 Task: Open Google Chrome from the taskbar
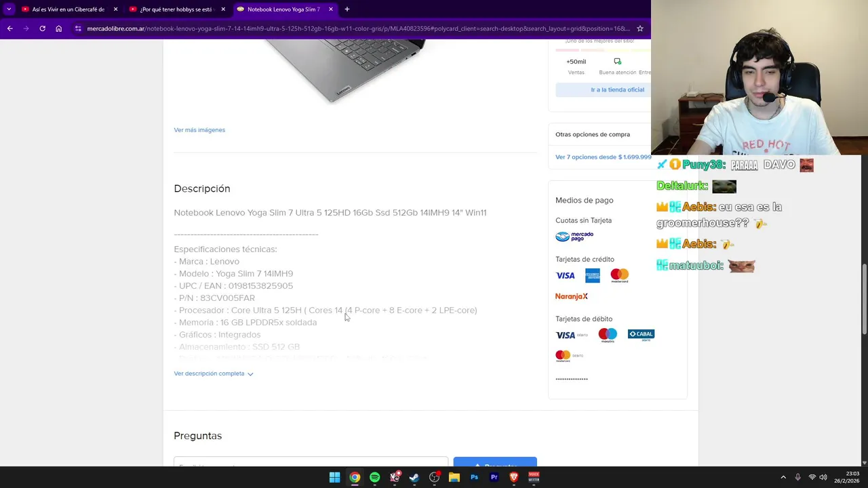pos(355,477)
